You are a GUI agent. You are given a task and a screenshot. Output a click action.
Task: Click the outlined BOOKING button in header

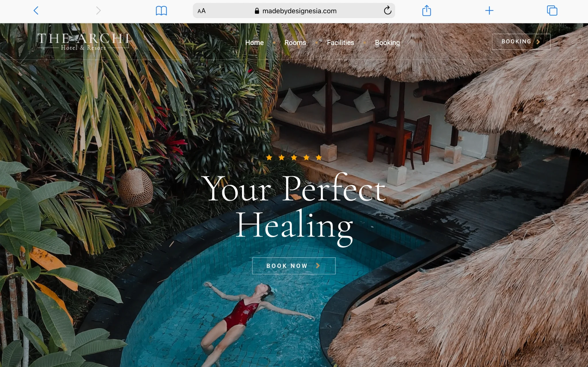pos(521,42)
